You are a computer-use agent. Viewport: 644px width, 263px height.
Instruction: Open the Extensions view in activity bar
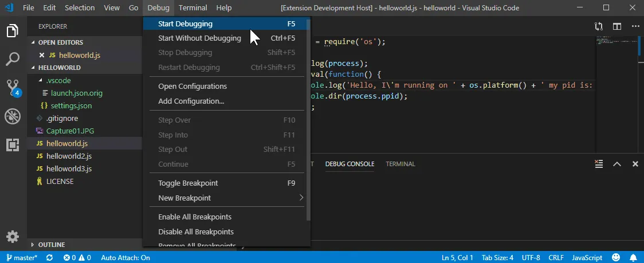(13, 144)
